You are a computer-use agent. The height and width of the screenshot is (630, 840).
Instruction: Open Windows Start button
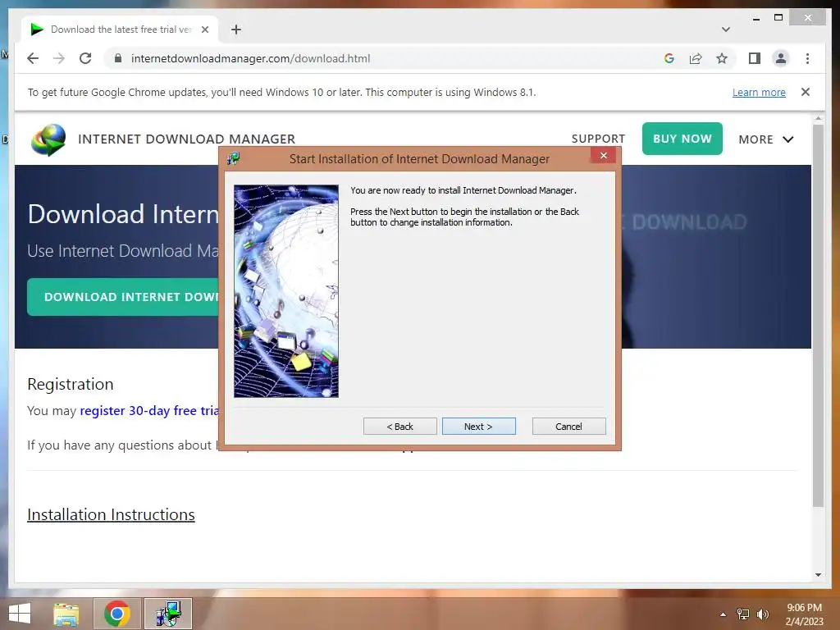(x=20, y=614)
